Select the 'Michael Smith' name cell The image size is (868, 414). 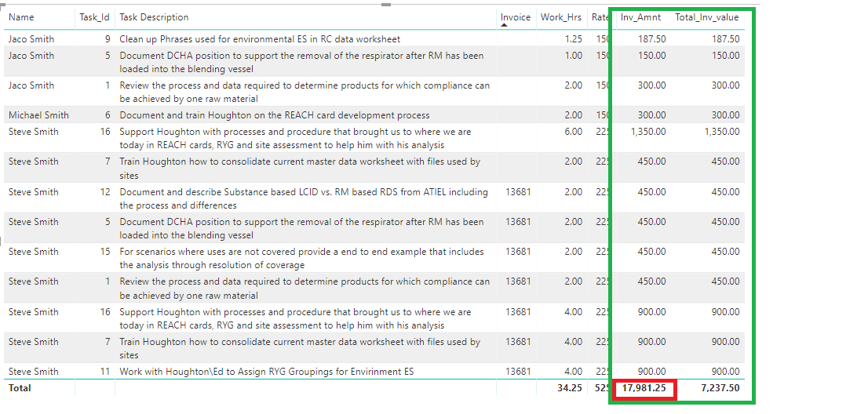pos(38,115)
